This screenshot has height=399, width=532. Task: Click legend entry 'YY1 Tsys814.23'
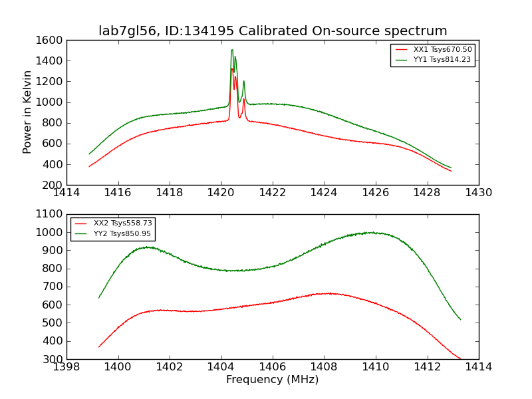tap(442, 60)
